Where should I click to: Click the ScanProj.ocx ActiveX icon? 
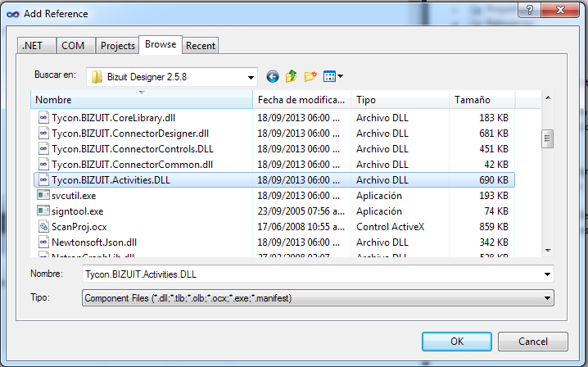coord(43,227)
